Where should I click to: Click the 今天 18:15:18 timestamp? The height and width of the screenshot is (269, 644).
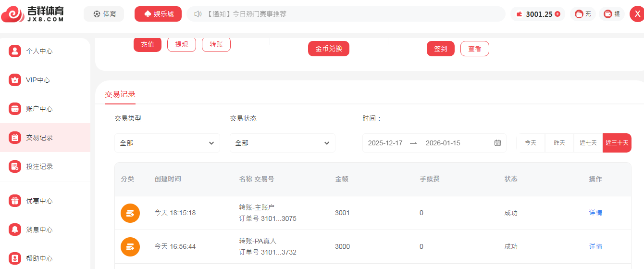coord(175,213)
